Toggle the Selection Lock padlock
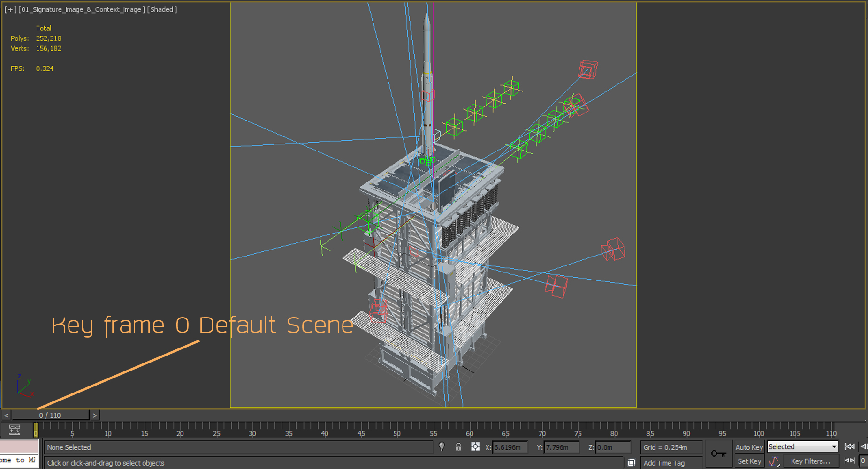The height and width of the screenshot is (469, 868). coord(458,447)
